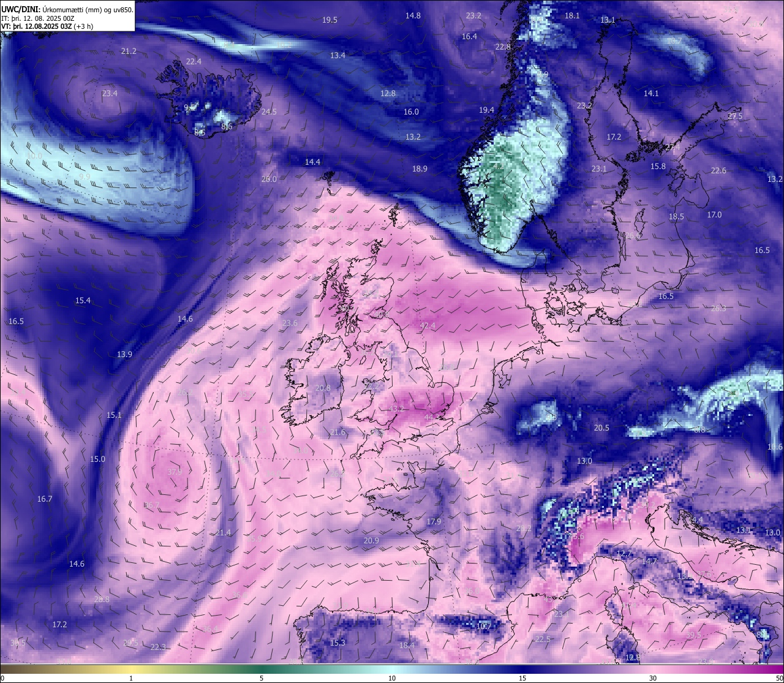Click the color scale label 10
Image resolution: width=784 pixels, height=683 pixels.
(x=392, y=678)
